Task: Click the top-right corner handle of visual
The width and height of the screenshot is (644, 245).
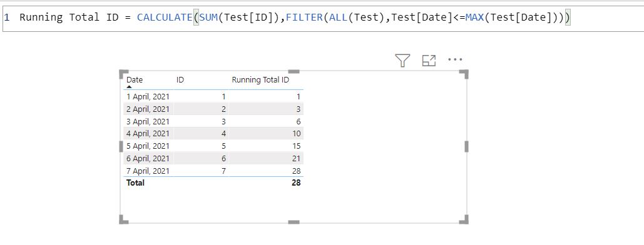Action: click(464, 74)
